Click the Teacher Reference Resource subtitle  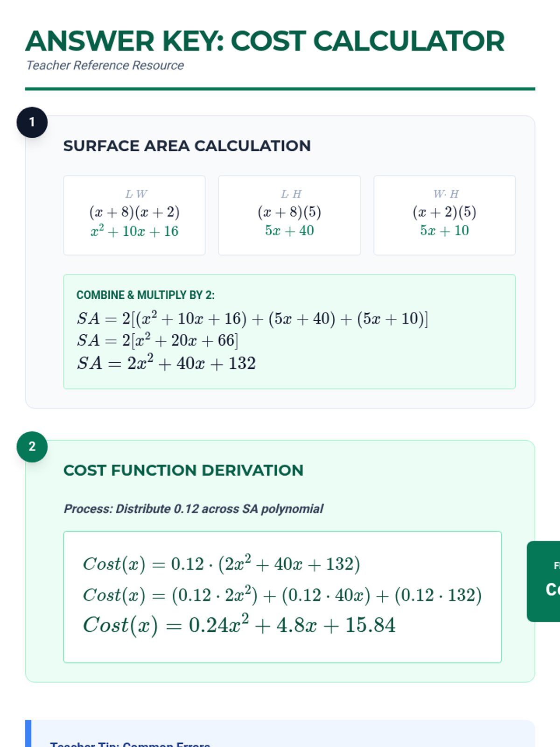click(105, 65)
